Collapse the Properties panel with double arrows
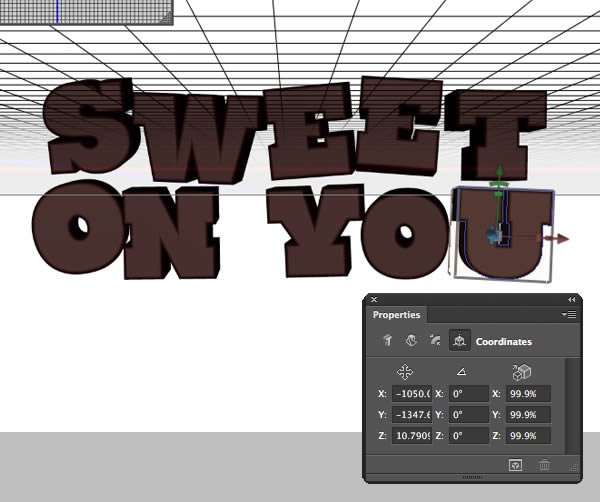This screenshot has height=502, width=600. click(x=571, y=300)
